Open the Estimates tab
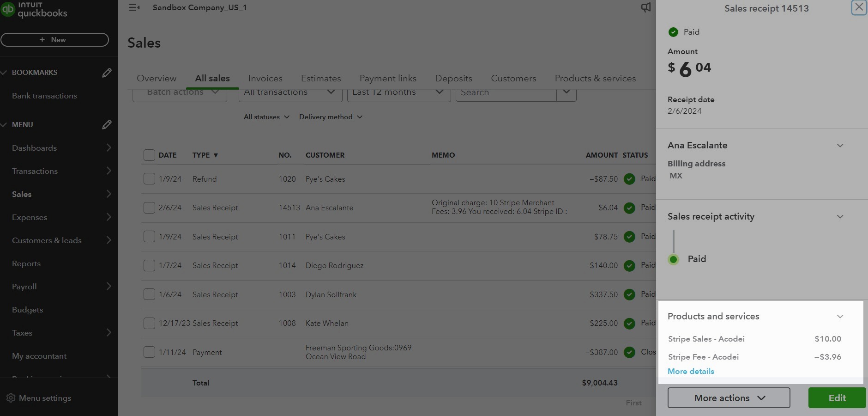 point(321,79)
